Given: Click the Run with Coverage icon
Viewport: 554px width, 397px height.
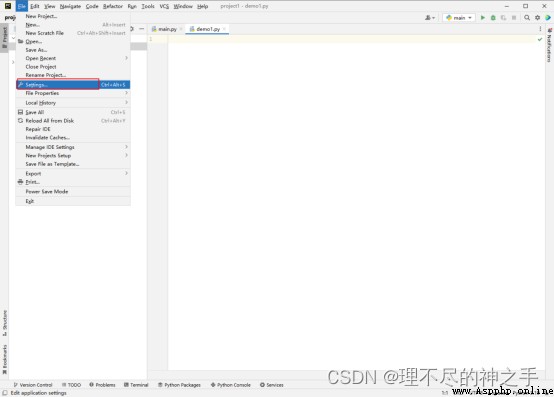Looking at the screenshot, I should pyautogui.click(x=503, y=18).
